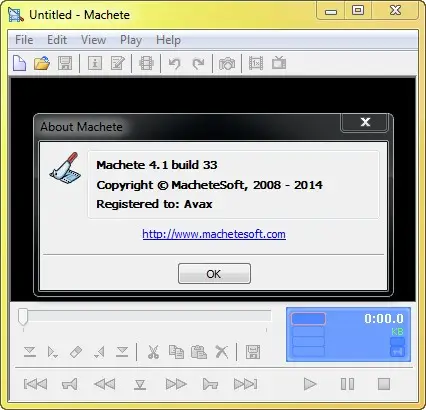Click the Play button
Screen dimensions: 426x410
pos(310,384)
